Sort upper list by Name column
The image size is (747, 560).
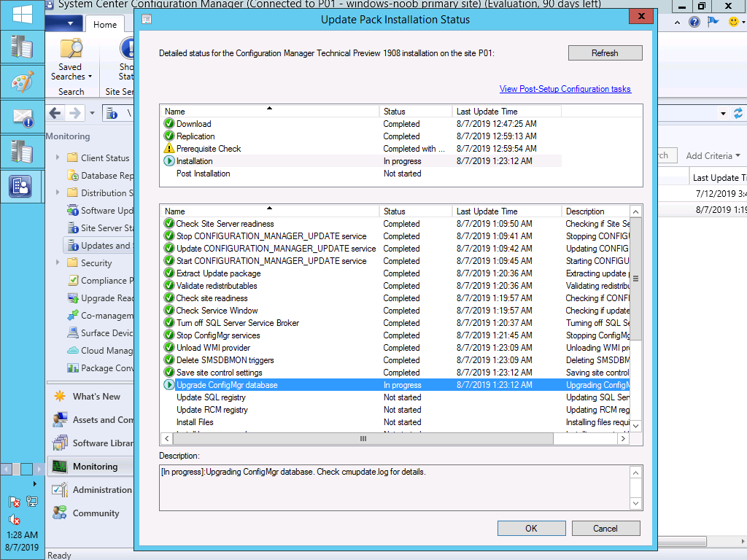pos(270,112)
